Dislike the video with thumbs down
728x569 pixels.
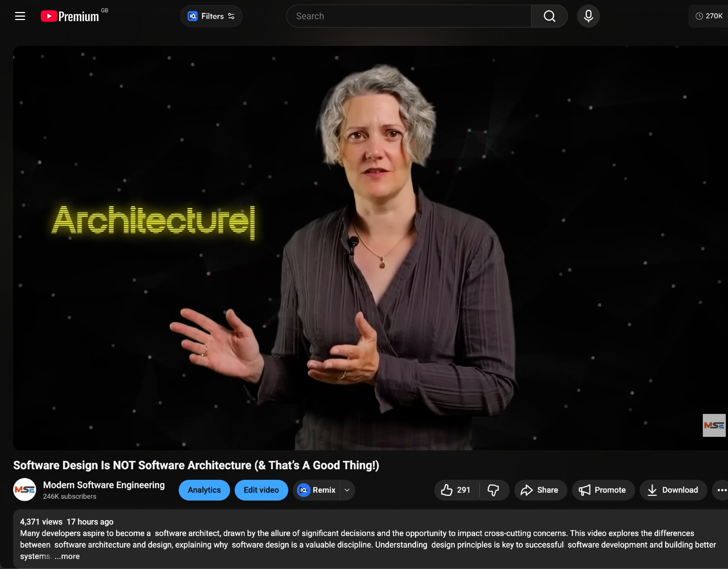point(493,490)
